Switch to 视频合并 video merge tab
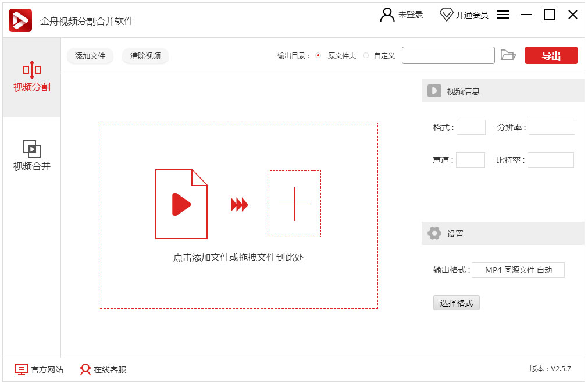The height and width of the screenshot is (384, 588). [32, 156]
